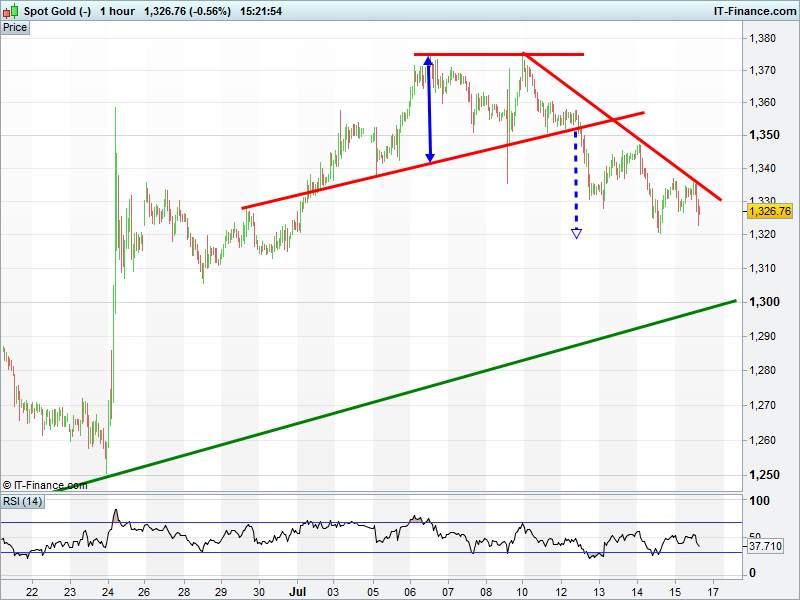
Task: Click the 1,370 price axis label
Action: coord(762,70)
